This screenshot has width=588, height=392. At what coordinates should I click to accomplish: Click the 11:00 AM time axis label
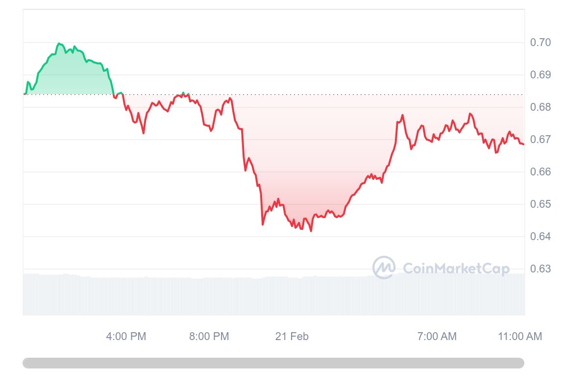[520, 337]
